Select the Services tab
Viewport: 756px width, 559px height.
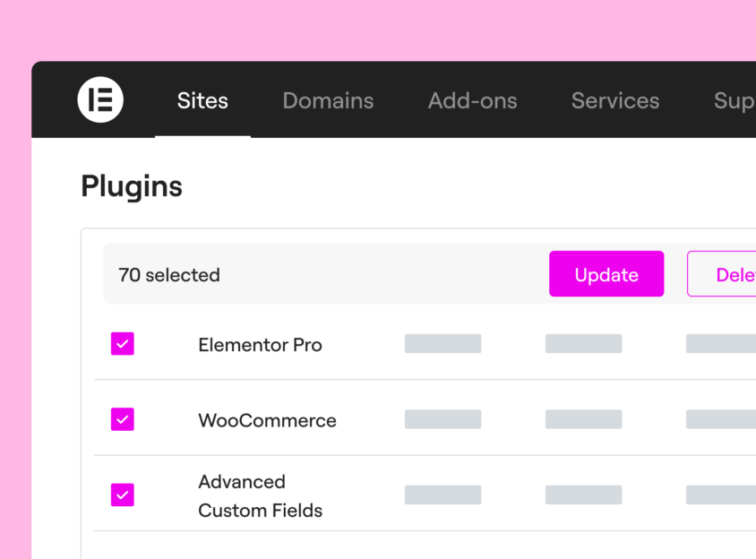pos(614,101)
